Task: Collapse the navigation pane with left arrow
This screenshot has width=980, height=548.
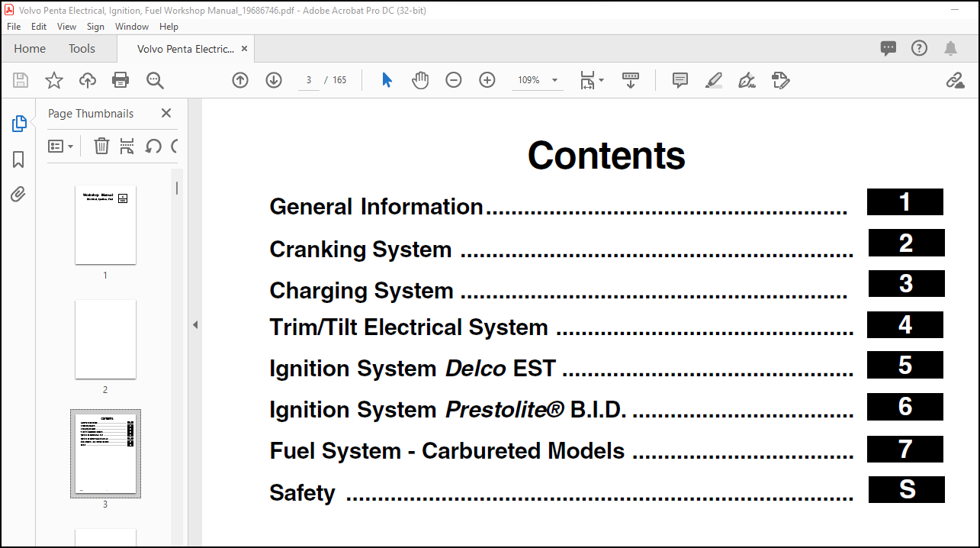Action: 194,324
